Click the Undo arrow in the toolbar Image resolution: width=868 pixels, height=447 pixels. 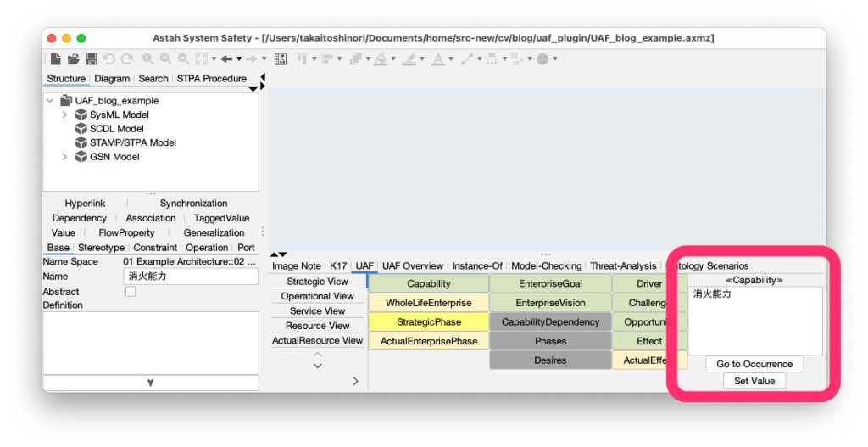coord(109,59)
